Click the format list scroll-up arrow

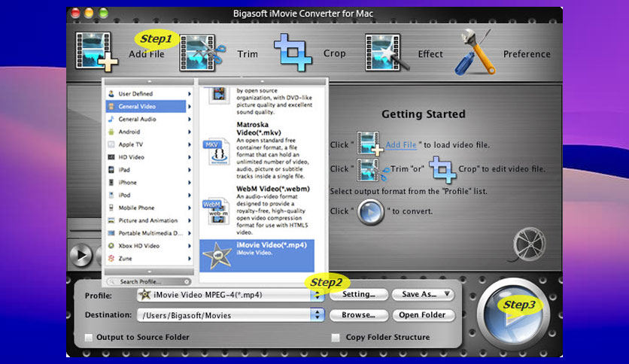(x=263, y=82)
